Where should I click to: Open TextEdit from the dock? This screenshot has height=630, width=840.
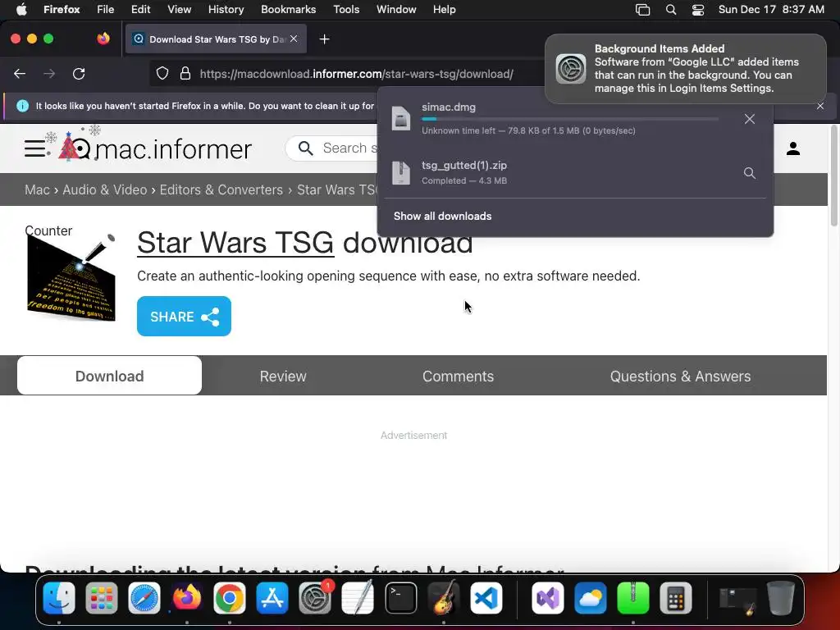point(358,598)
